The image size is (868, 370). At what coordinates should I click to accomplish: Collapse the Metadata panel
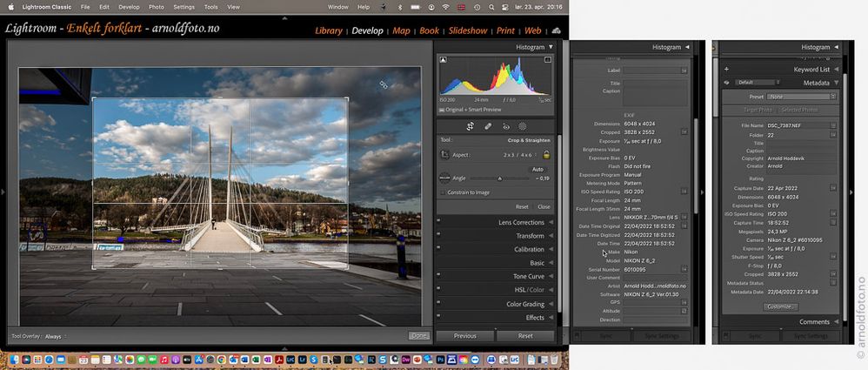point(837,83)
